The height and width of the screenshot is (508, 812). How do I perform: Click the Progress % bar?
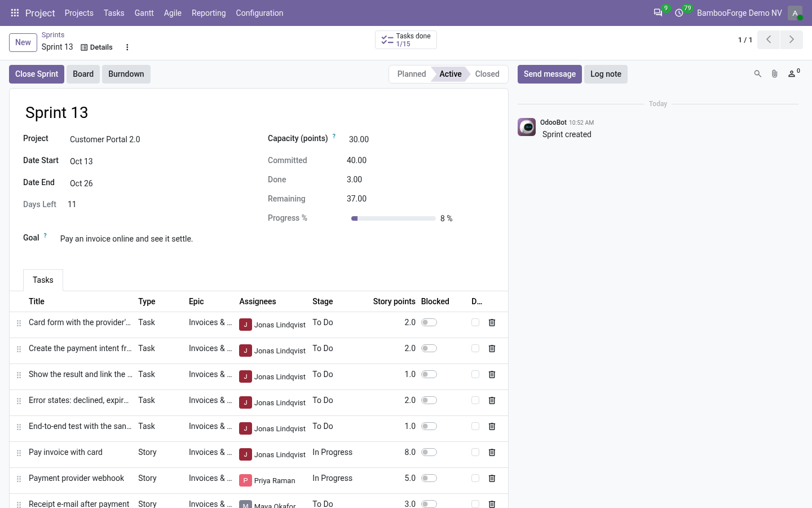tap(393, 218)
